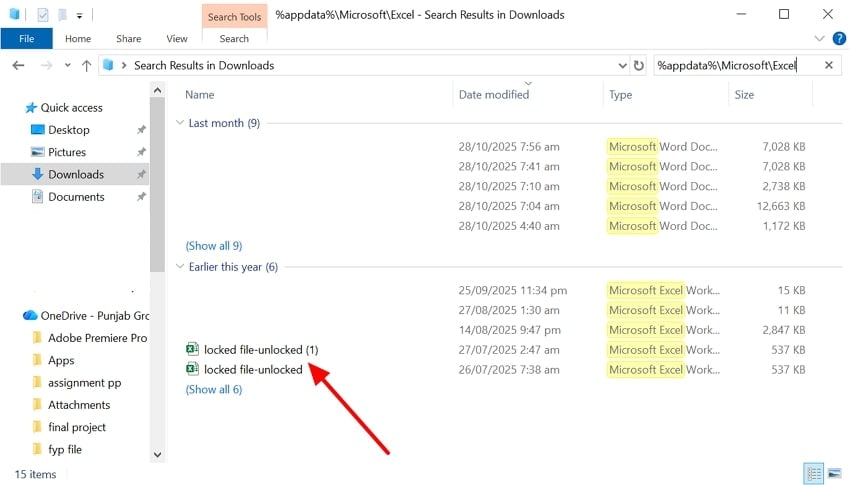Open Pictures in the navigation pane
This screenshot has height=485, width=850.
pyautogui.click(x=67, y=152)
